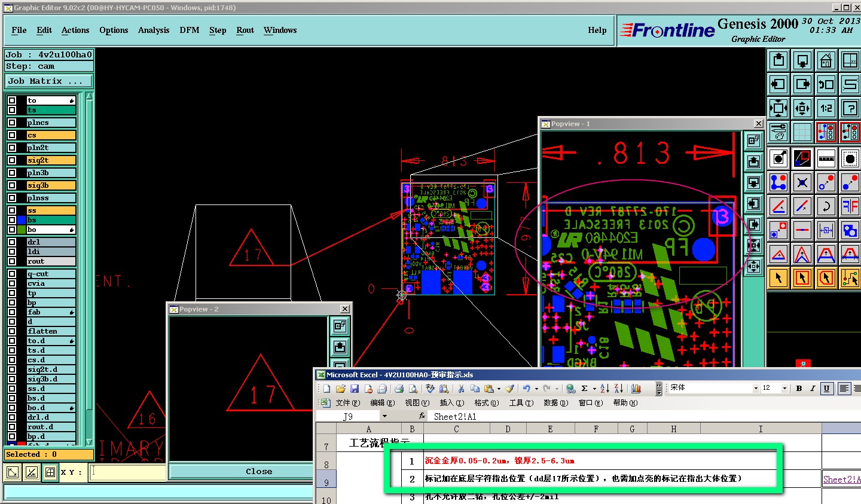
Task: Expand Excel toolbar options chevron
Action: (x=658, y=389)
